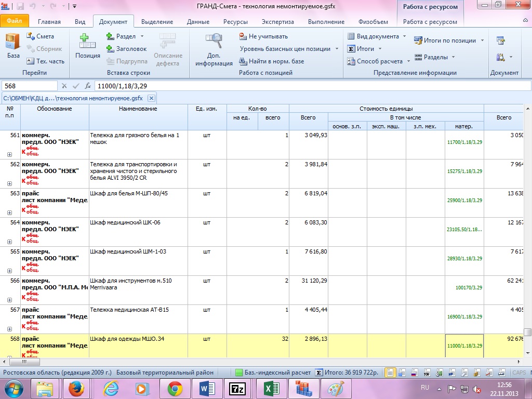Viewport: 532px width, 399px height.
Task: Toggle Не учитывать for the position
Action: [x=263, y=36]
